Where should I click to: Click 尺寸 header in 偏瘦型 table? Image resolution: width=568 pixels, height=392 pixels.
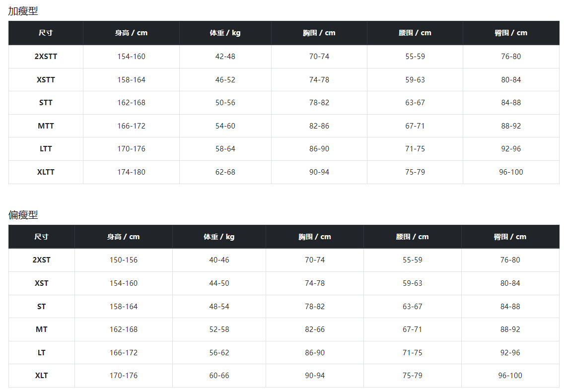(x=42, y=237)
